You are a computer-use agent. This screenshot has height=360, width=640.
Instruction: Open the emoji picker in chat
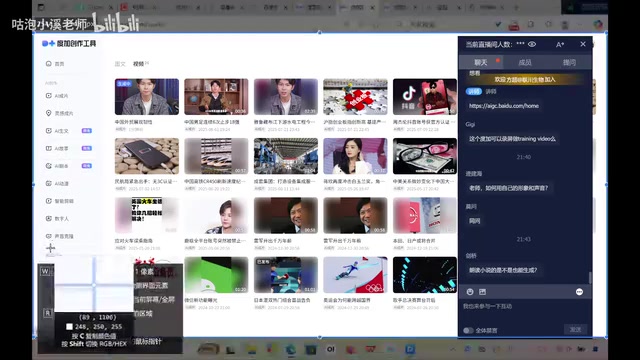pos(470,292)
